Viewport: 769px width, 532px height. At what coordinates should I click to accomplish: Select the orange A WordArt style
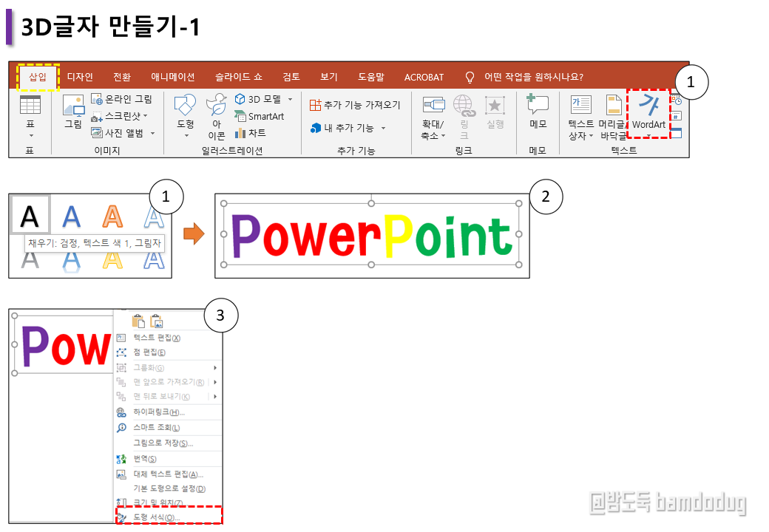112,216
